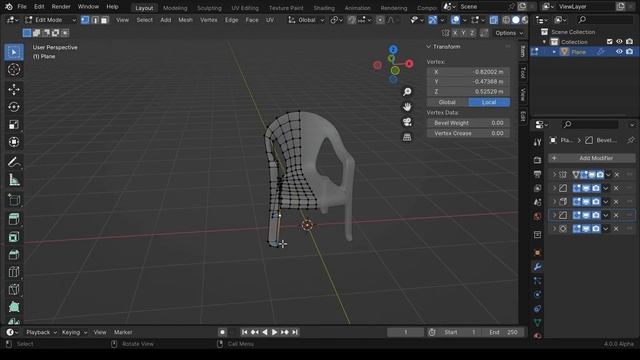
Task: Open the Options dropdown
Action: [x=509, y=33]
